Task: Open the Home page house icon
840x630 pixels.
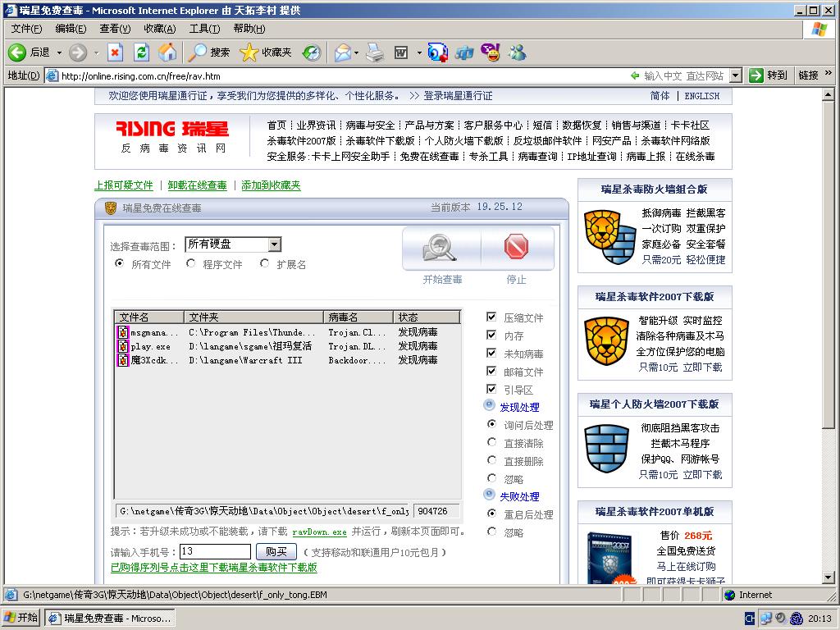Action: pyautogui.click(x=167, y=52)
